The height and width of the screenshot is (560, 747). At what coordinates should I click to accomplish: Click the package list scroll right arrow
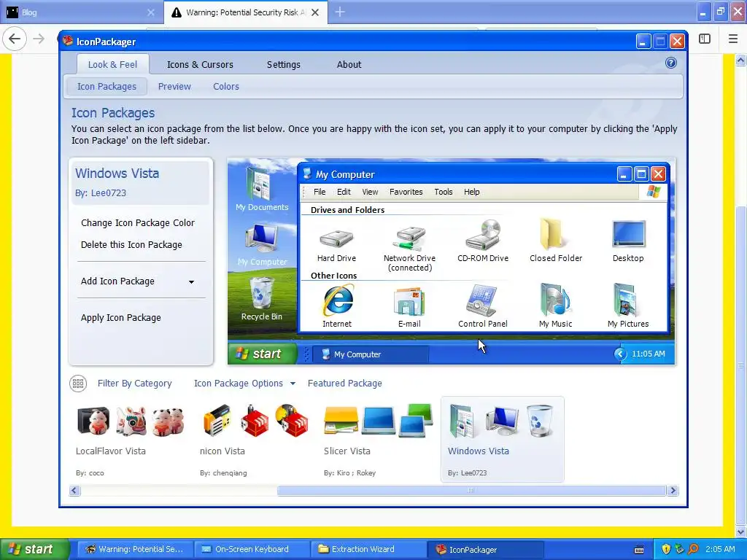coord(673,491)
